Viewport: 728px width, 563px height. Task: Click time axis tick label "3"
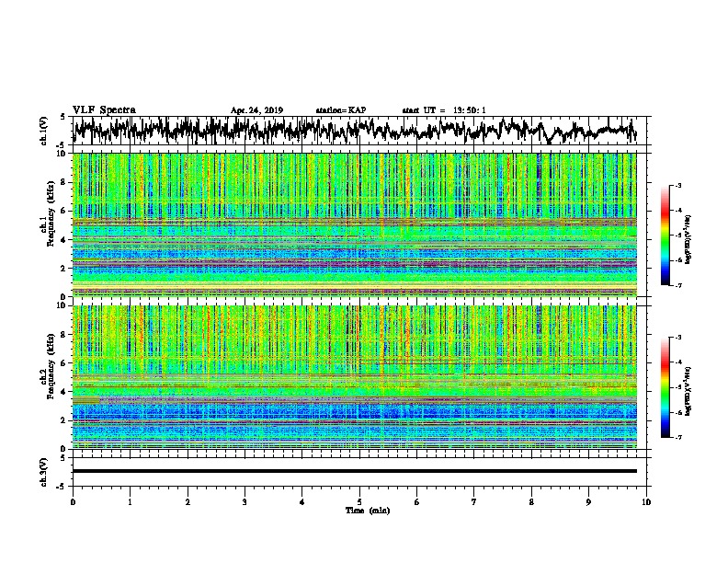(245, 502)
